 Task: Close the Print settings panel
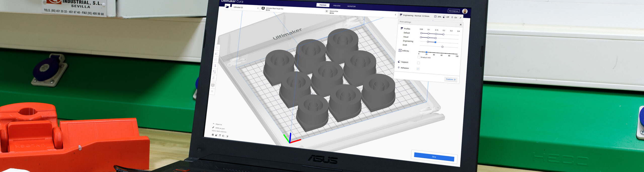coord(461,25)
